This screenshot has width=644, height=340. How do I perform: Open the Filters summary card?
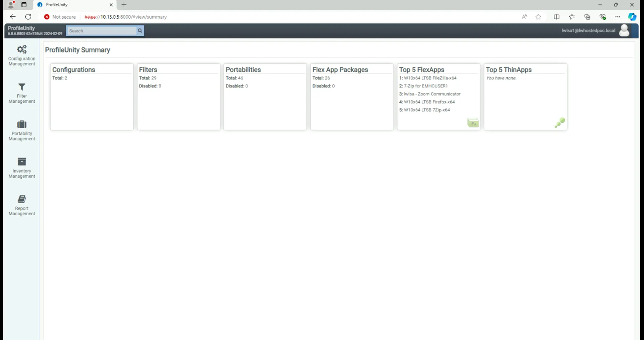coord(179,97)
